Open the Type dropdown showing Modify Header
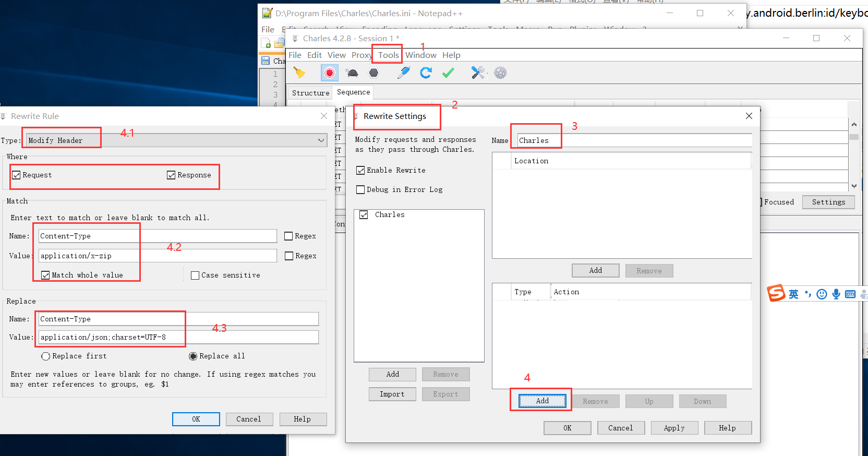Image resolution: width=868 pixels, height=456 pixels. 176,140
